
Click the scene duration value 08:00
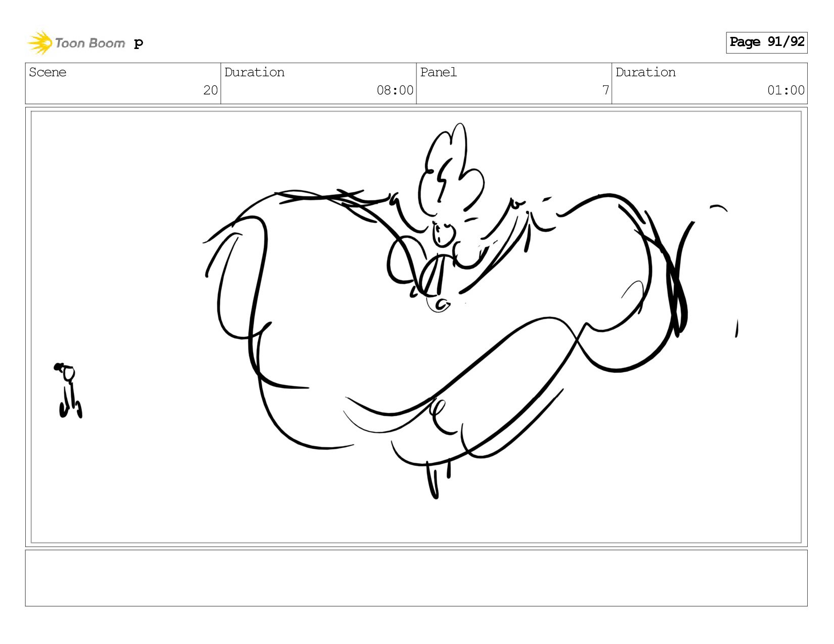[395, 90]
